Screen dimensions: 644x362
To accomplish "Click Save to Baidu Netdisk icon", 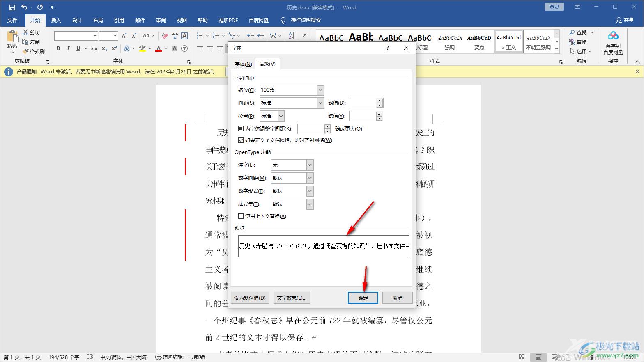I will coord(613,36).
